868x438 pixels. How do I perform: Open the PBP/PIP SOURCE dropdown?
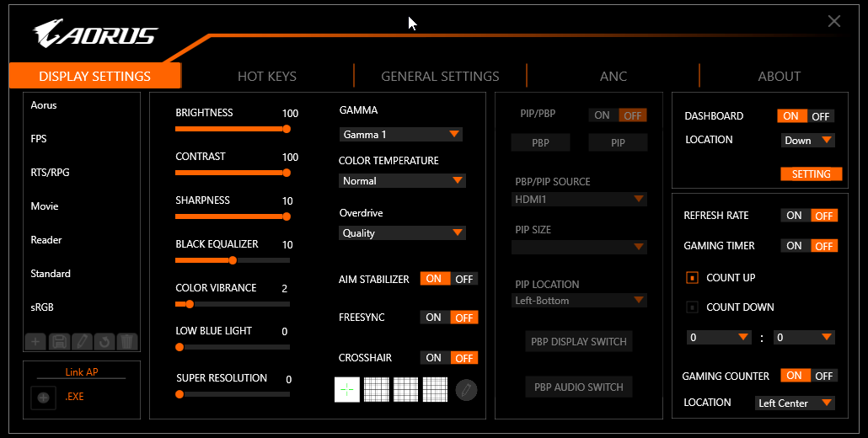pyautogui.click(x=579, y=199)
